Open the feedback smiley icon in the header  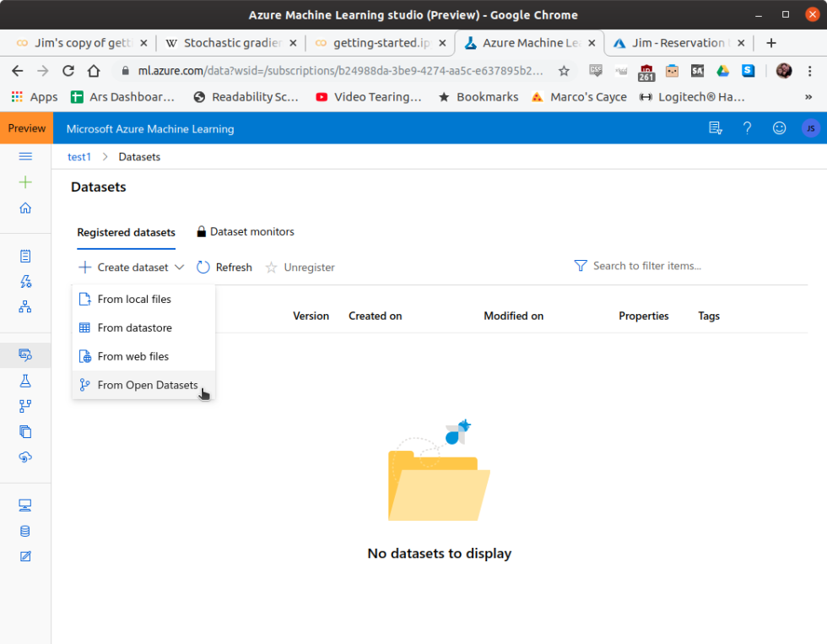point(779,128)
